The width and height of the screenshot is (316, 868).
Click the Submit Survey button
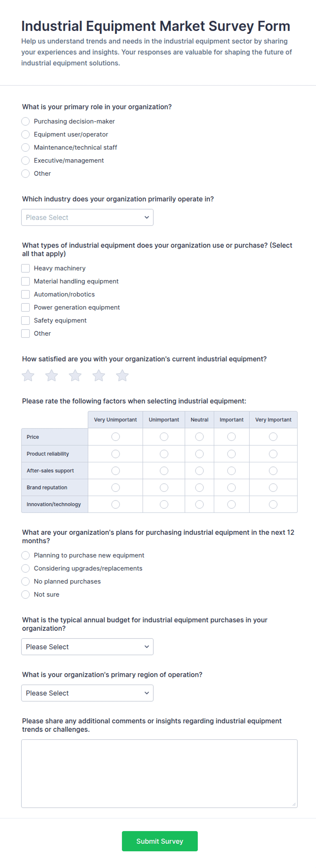160,841
